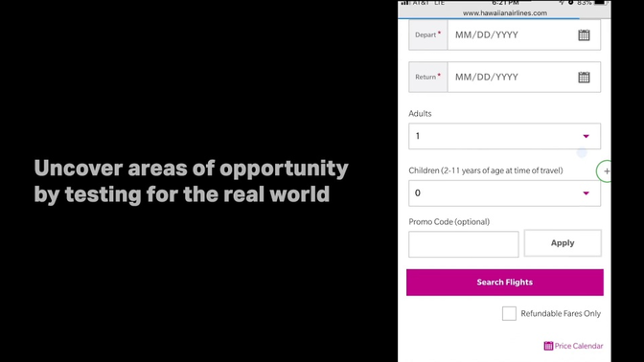Click the Search Flights button
The width and height of the screenshot is (644, 362).
[505, 283]
